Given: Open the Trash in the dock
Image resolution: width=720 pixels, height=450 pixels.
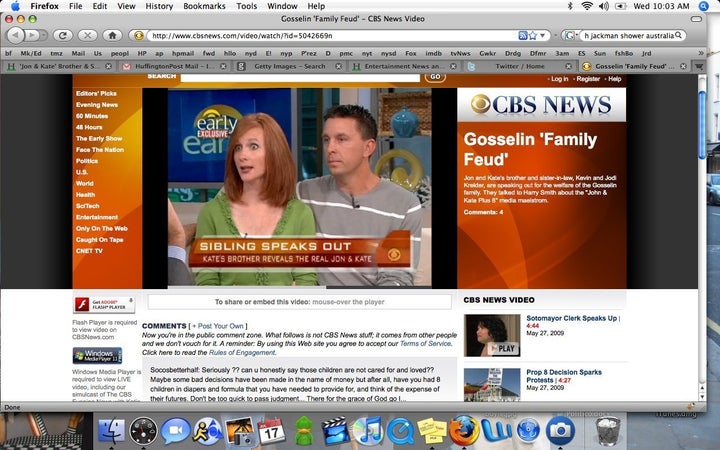Looking at the screenshot, I should pos(608,431).
